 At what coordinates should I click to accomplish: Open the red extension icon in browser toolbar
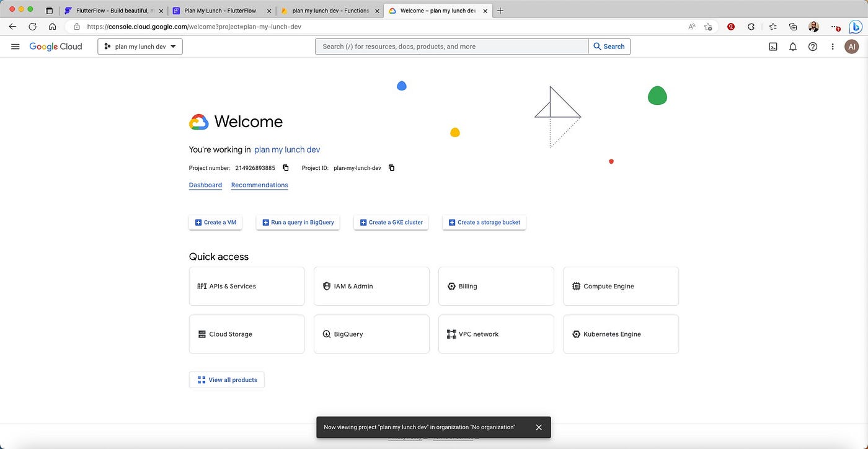point(731,27)
